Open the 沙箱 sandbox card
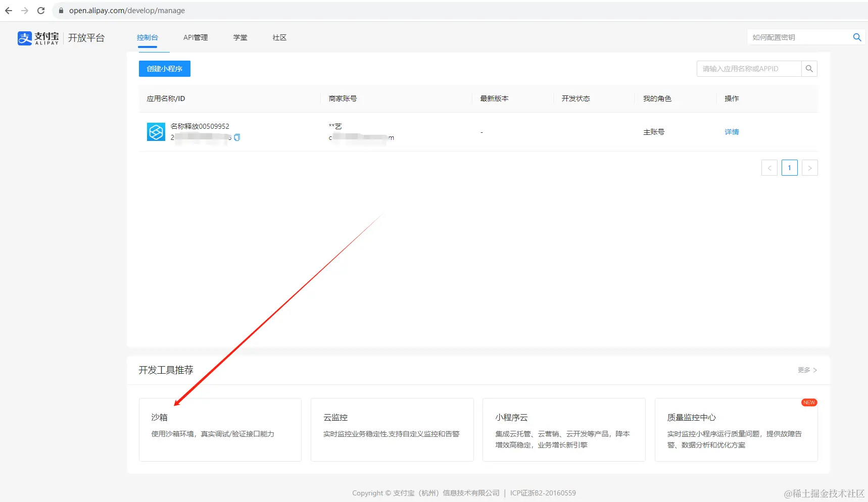The image size is (868, 502). coord(220,430)
